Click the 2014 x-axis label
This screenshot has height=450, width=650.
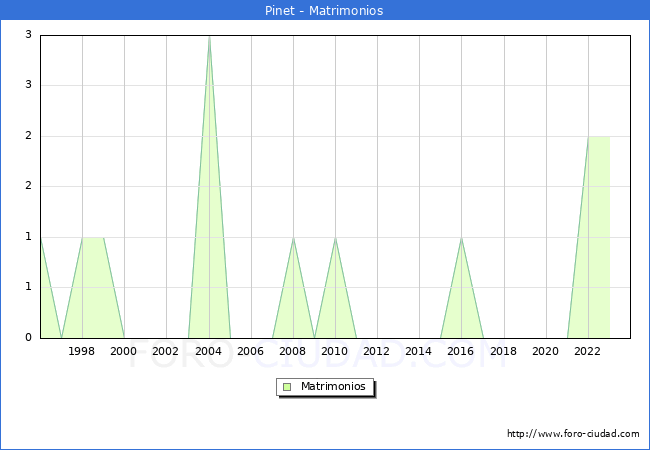tap(419, 351)
